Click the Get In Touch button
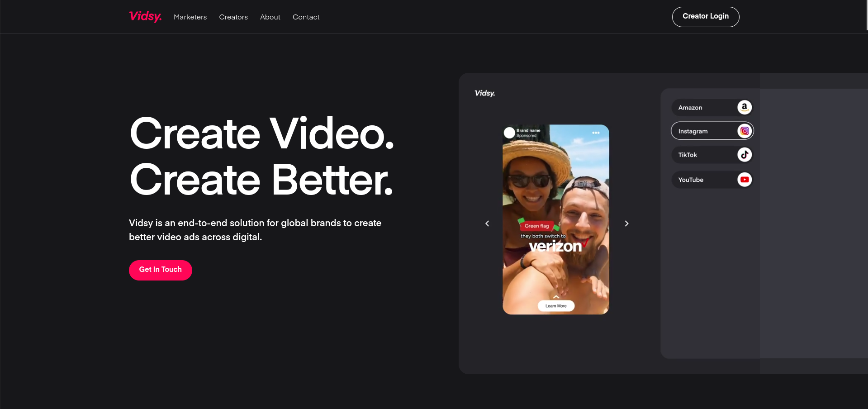The width and height of the screenshot is (868, 409). [x=161, y=270]
